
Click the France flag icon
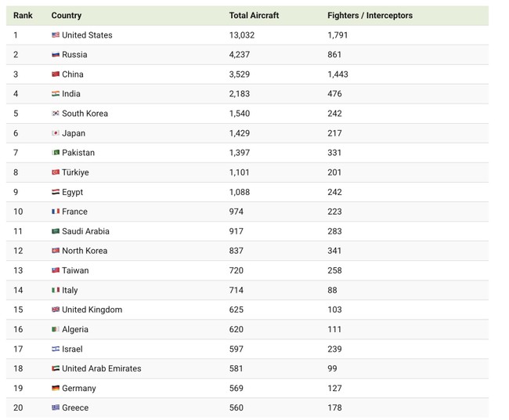tap(56, 212)
